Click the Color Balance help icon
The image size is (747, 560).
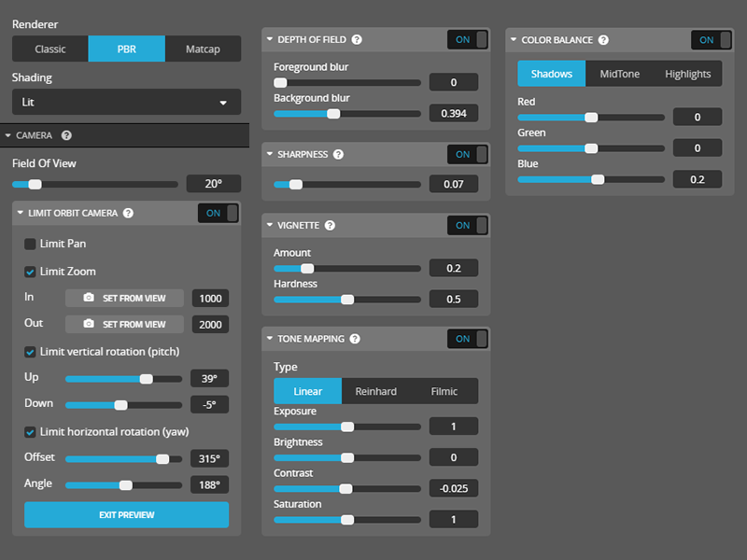(603, 40)
